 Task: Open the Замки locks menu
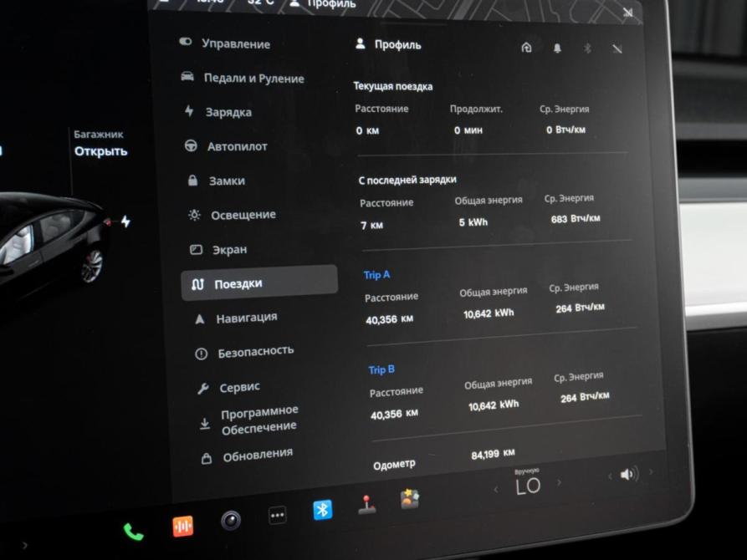click(x=217, y=181)
